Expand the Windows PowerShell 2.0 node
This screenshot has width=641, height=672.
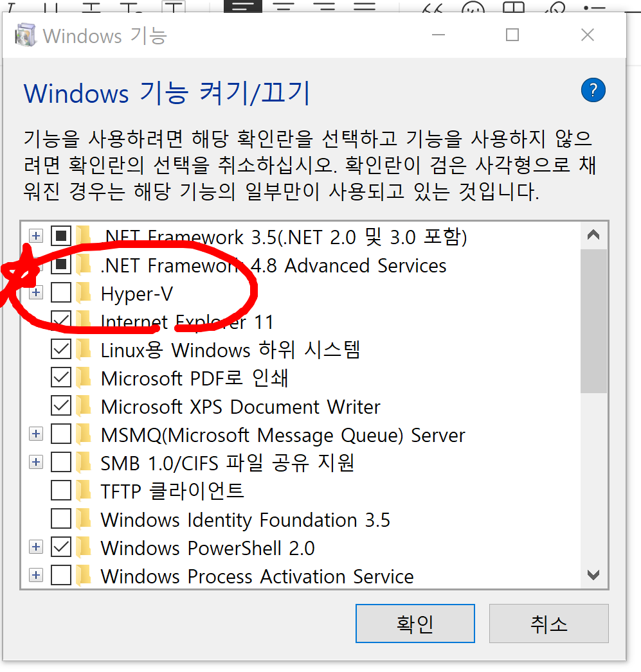36,547
